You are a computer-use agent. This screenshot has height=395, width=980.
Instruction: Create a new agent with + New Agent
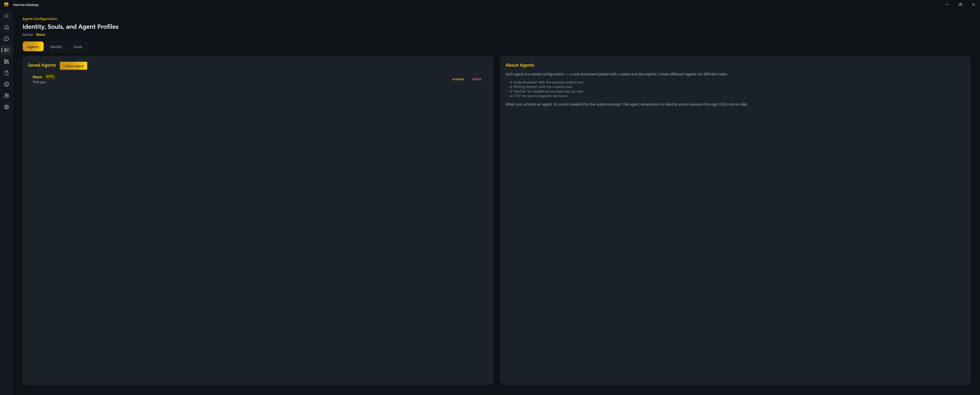[x=73, y=66]
